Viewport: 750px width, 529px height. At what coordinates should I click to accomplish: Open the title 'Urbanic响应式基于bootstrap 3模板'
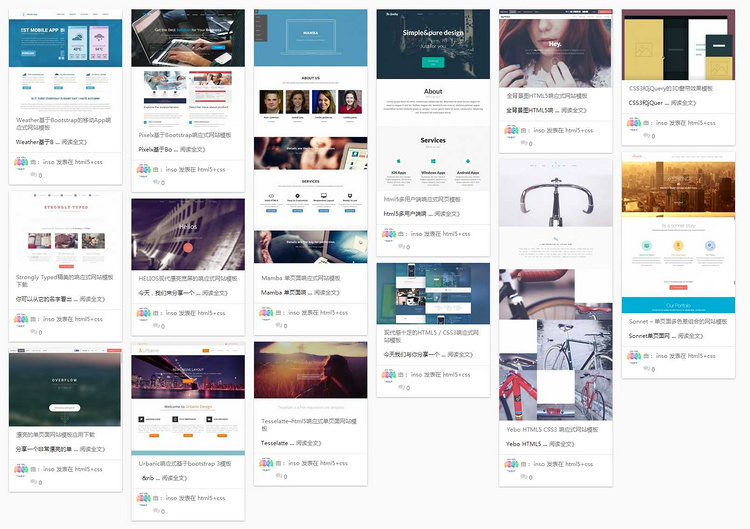(185, 463)
